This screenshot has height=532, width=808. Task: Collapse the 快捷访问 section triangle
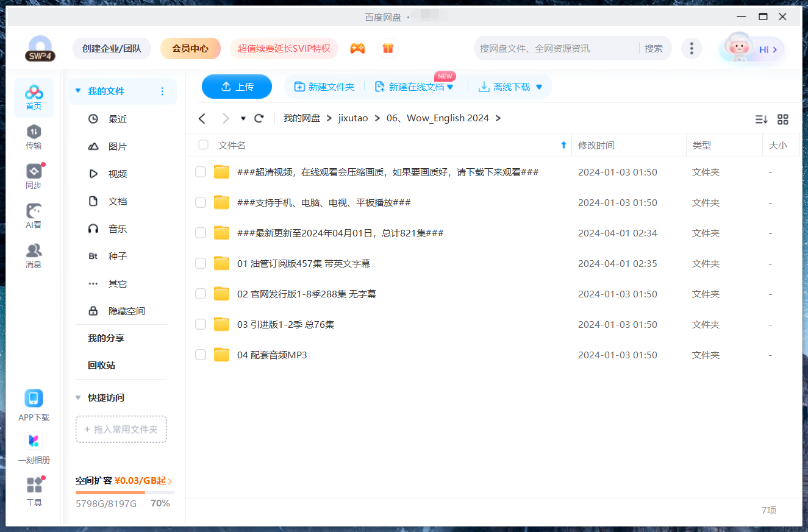coord(77,397)
